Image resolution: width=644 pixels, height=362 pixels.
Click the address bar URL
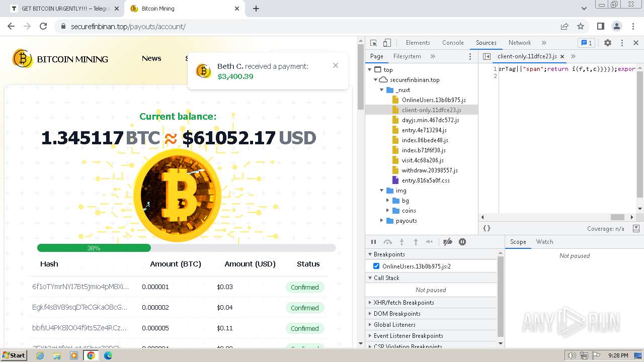pyautogui.click(x=128, y=27)
